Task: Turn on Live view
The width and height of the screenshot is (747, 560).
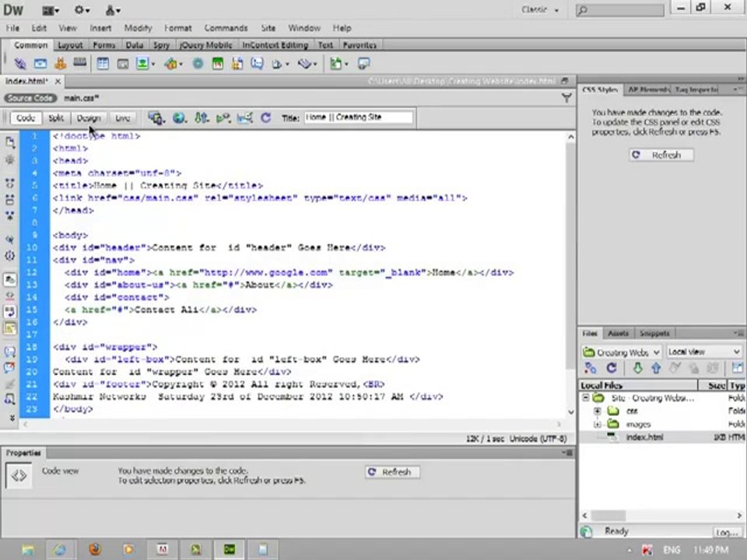Action: tap(122, 118)
